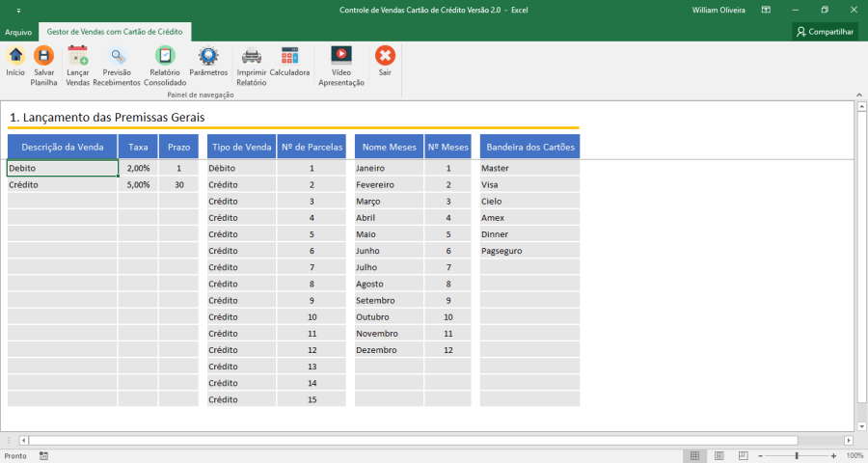868x463 pixels.
Task: Switch to Page Layout view
Action: [719, 456]
